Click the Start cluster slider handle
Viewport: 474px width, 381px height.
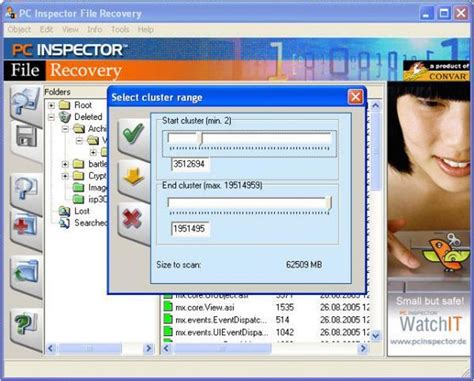199,138
